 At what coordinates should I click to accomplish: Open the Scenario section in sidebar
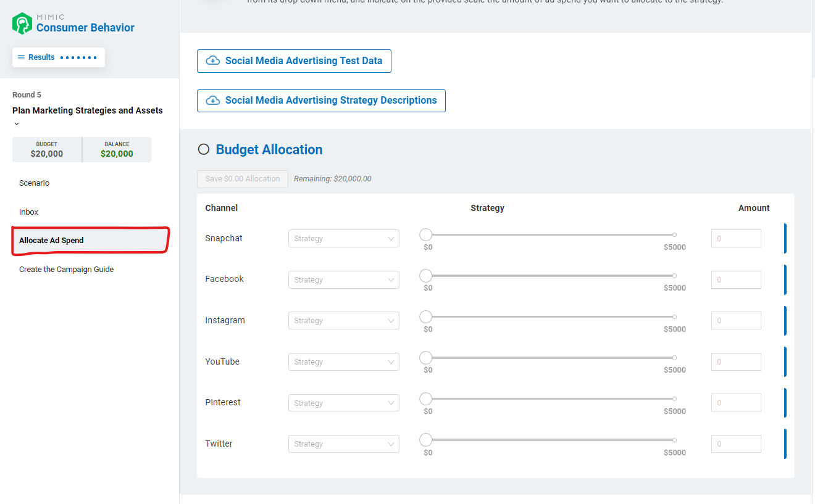click(34, 183)
